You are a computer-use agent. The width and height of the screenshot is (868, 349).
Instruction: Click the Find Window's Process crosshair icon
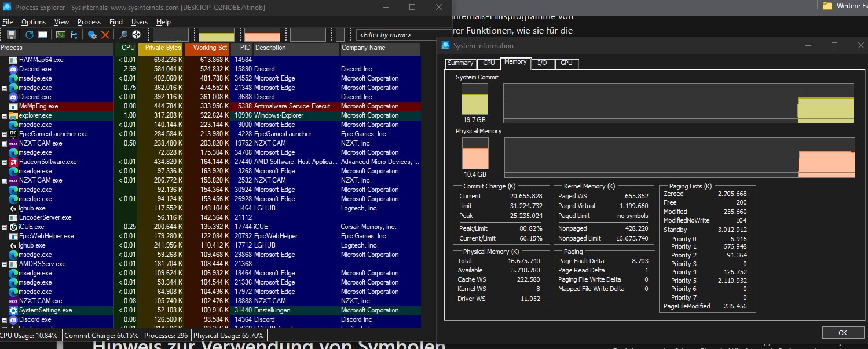click(x=137, y=35)
